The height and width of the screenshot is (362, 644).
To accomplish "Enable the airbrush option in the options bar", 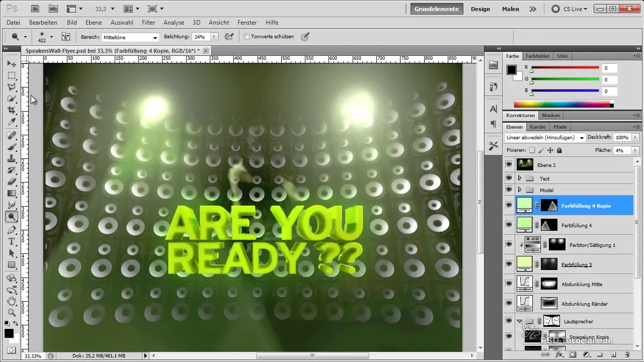I will tap(229, 37).
